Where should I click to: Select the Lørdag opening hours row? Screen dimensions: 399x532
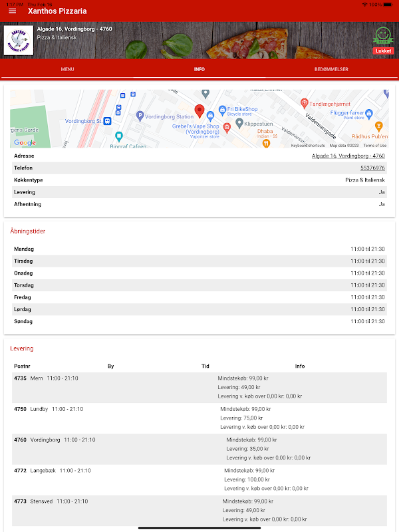[199, 309]
